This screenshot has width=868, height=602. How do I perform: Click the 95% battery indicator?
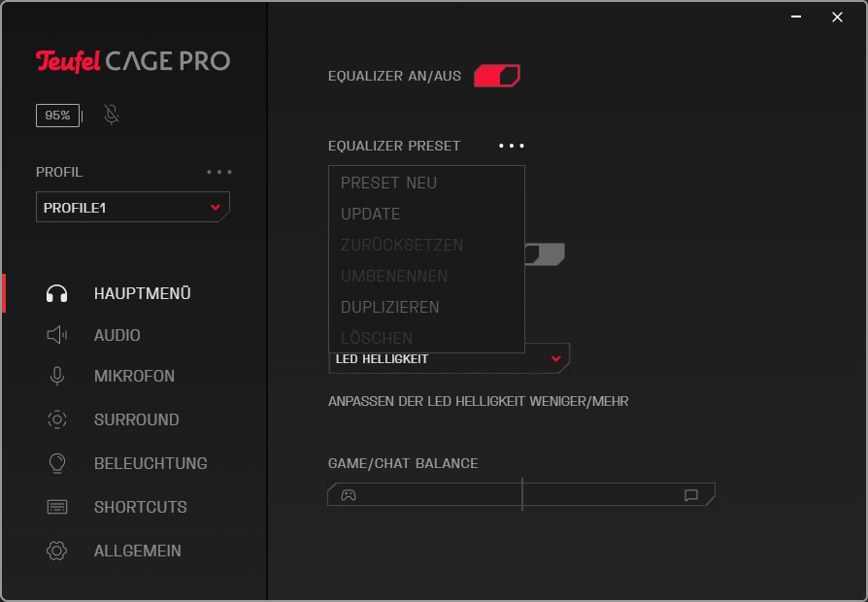57,116
